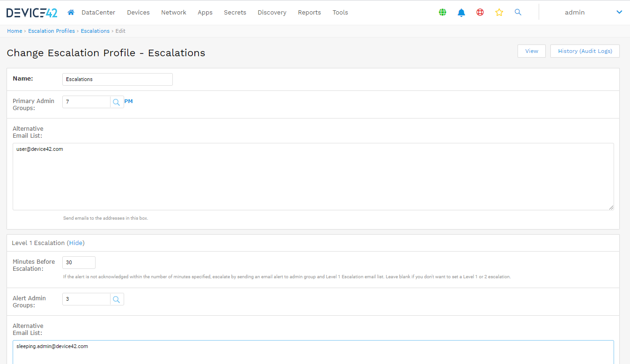
Task: Expand the admin user dropdown
Action: pyautogui.click(x=619, y=13)
